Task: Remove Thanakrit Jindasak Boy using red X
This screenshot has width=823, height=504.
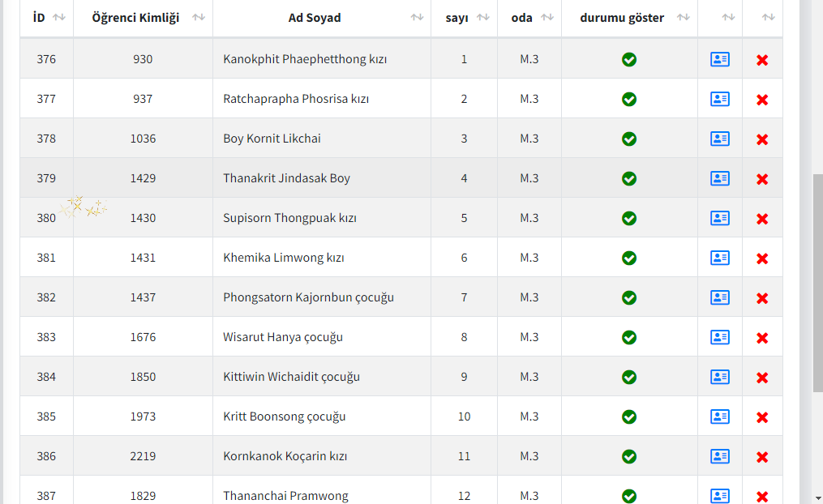Action: pyautogui.click(x=762, y=179)
